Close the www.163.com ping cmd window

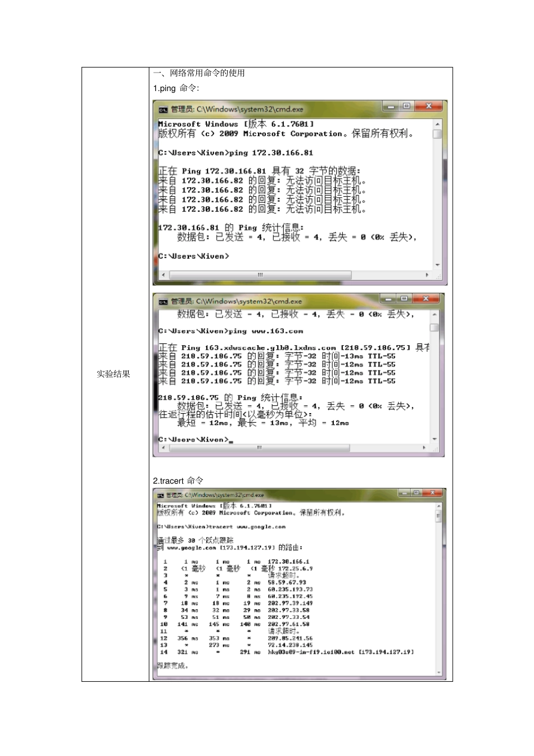[426, 298]
